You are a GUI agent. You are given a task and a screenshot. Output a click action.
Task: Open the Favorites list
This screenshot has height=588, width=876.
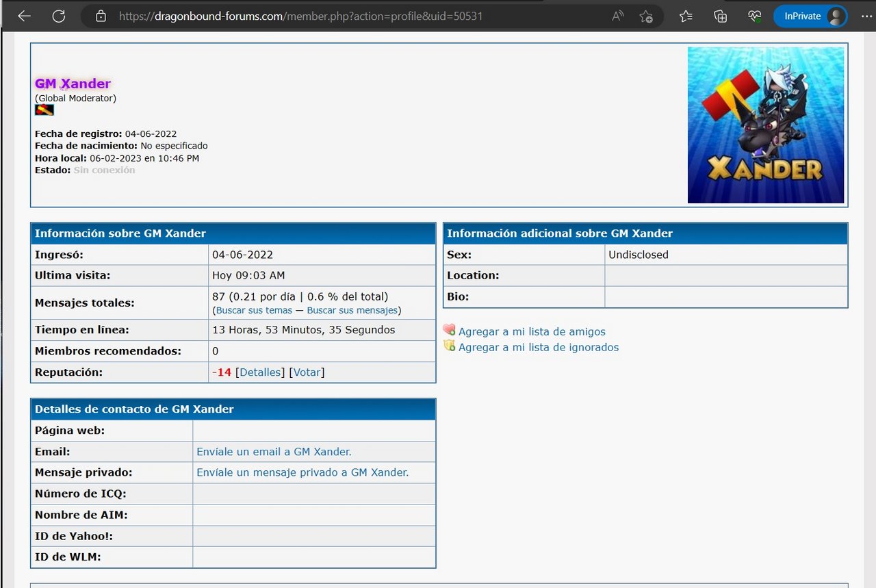pyautogui.click(x=686, y=16)
